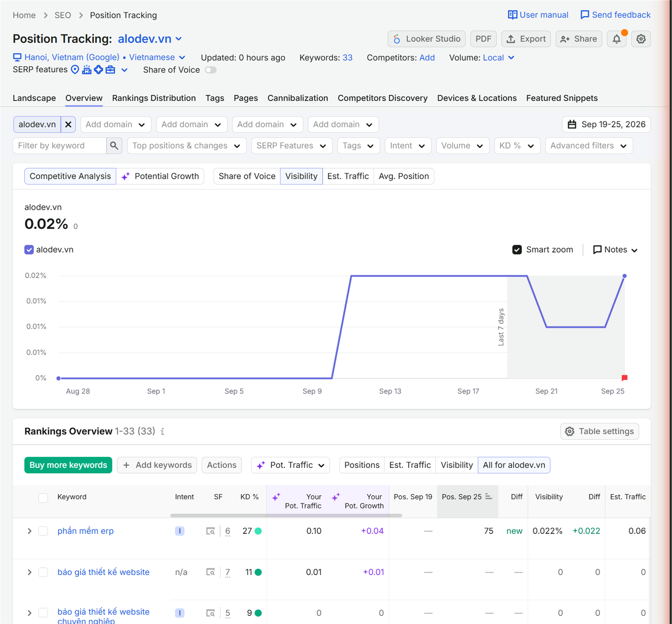Open Pot. Traffic dropdown
The height and width of the screenshot is (624, 672).
point(290,465)
